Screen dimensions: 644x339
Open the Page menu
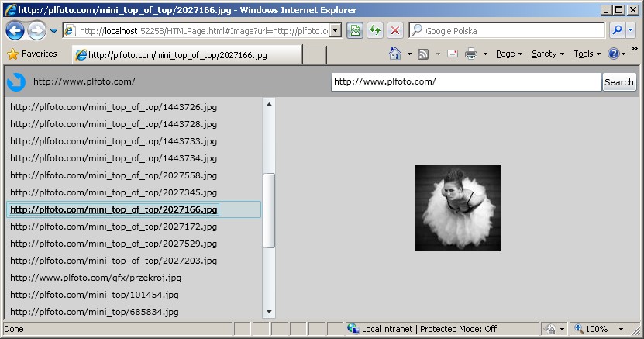pyautogui.click(x=509, y=54)
